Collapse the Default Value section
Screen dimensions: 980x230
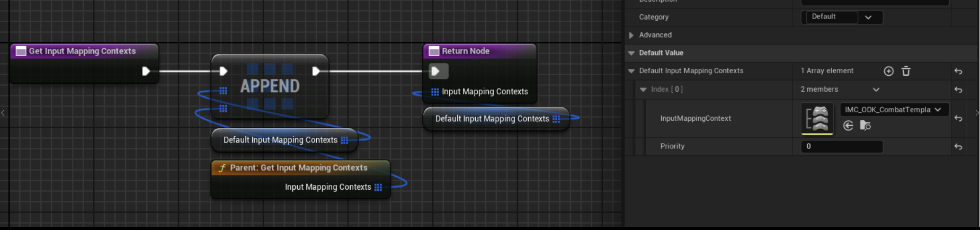click(631, 53)
